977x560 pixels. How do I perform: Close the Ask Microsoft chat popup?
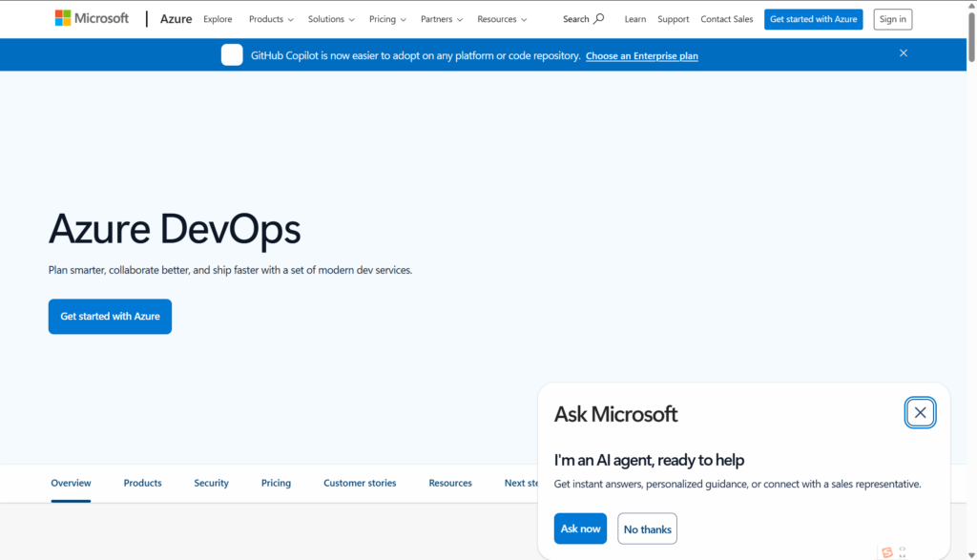point(920,412)
